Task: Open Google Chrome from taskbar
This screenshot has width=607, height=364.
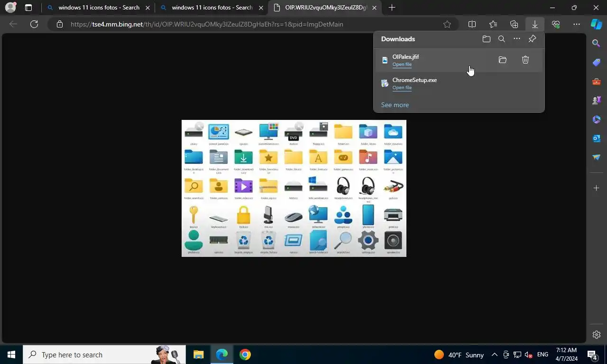Action: pos(245,355)
